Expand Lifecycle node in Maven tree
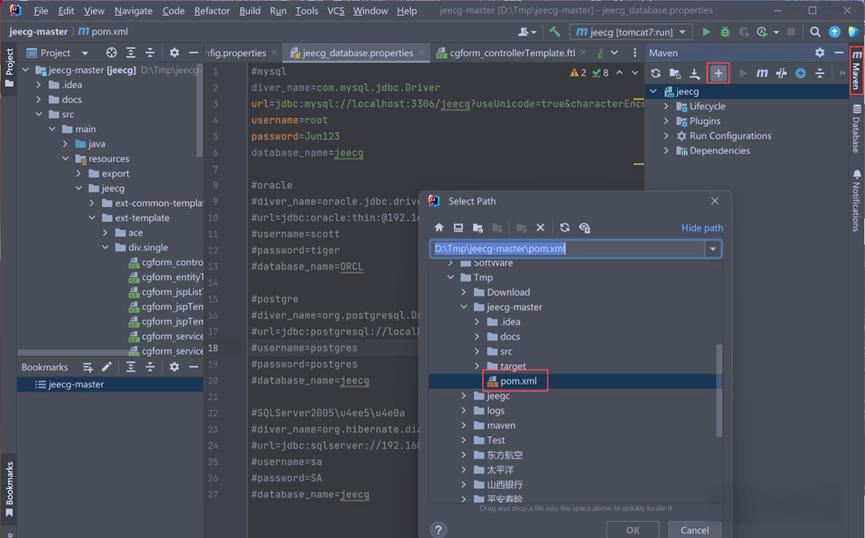The height and width of the screenshot is (538, 865). click(666, 106)
